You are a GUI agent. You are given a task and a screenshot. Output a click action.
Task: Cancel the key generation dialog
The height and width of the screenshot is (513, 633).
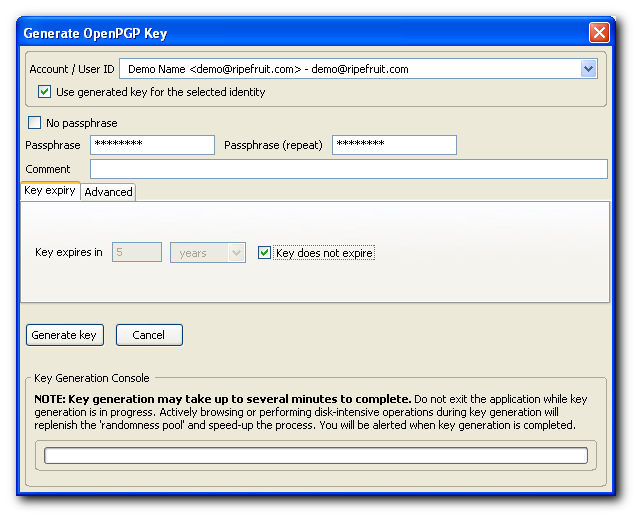[x=149, y=335]
